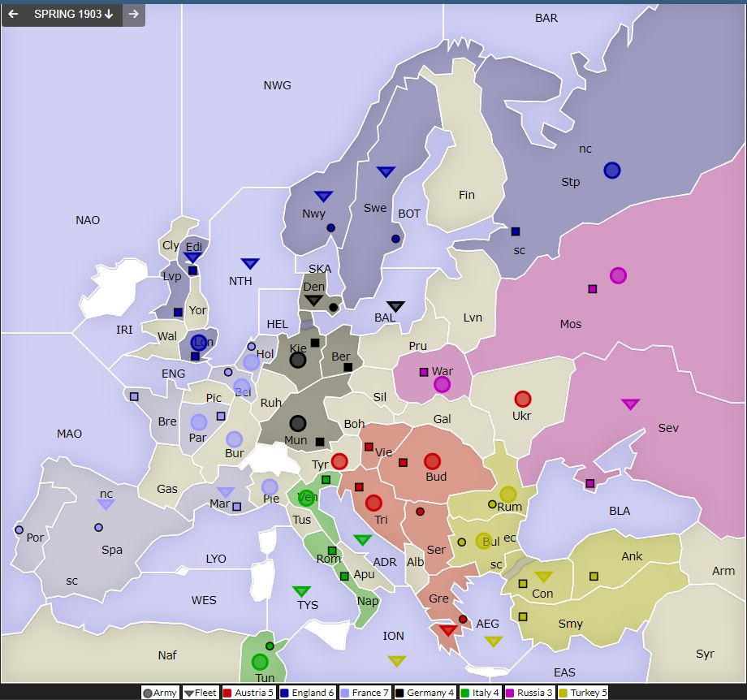The height and width of the screenshot is (700, 747).
Task: Select the Turkish fleet in ION
Action: [396, 660]
